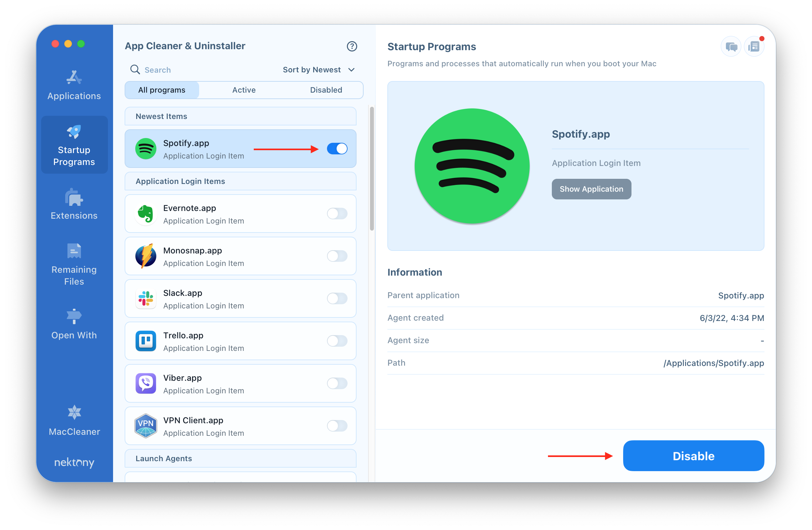Select All programs tab
812x530 pixels.
pyautogui.click(x=162, y=89)
